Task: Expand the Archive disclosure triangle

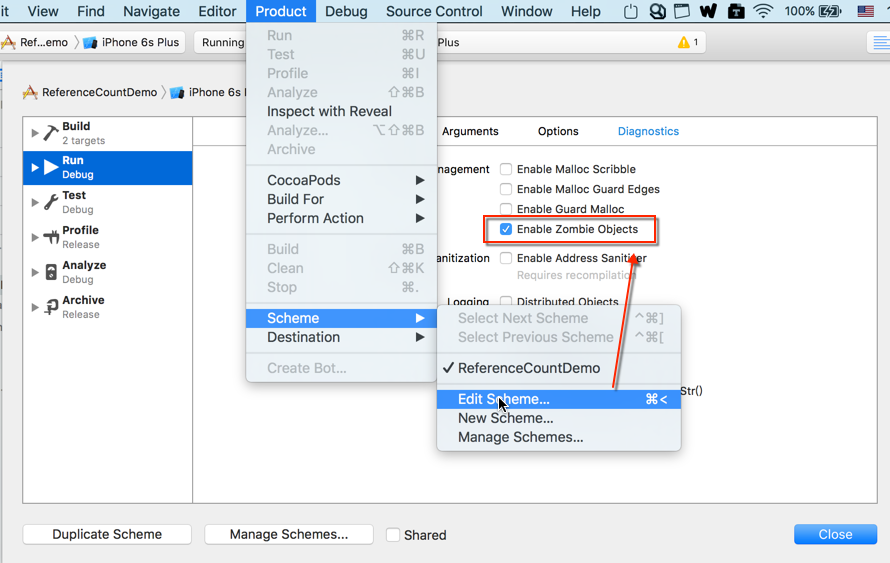Action: tap(35, 307)
